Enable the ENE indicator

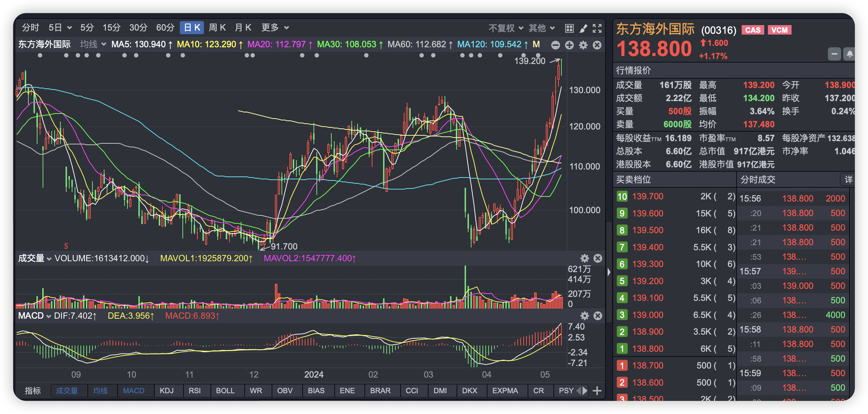click(x=347, y=391)
